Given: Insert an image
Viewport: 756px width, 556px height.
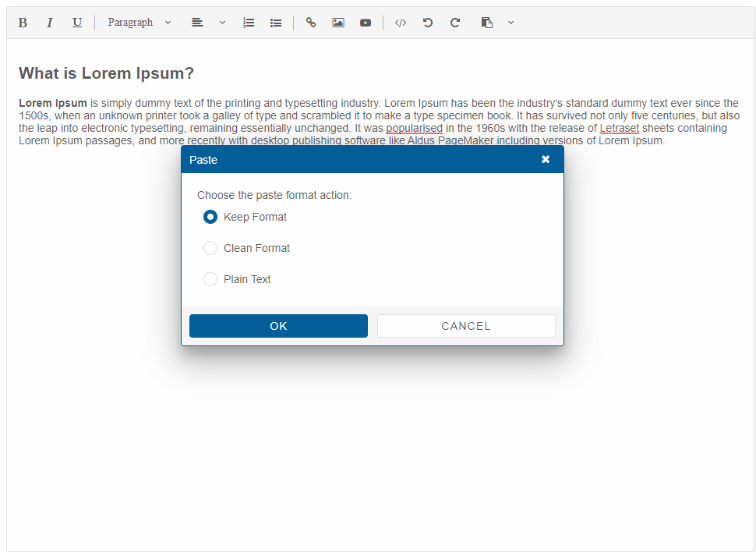Looking at the screenshot, I should (x=337, y=23).
